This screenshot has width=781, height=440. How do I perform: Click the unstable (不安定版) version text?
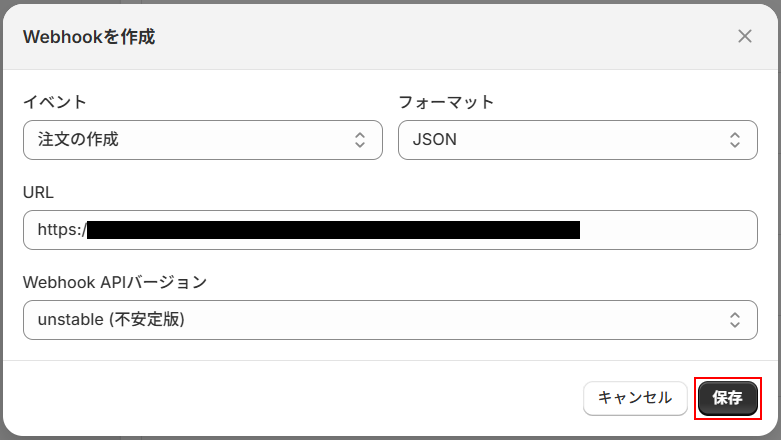[111, 320]
